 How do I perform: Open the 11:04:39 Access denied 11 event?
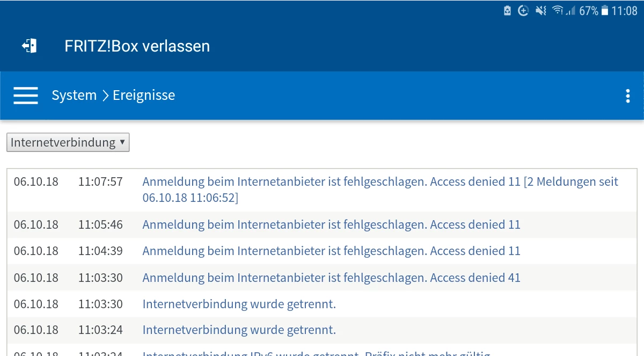tap(331, 251)
